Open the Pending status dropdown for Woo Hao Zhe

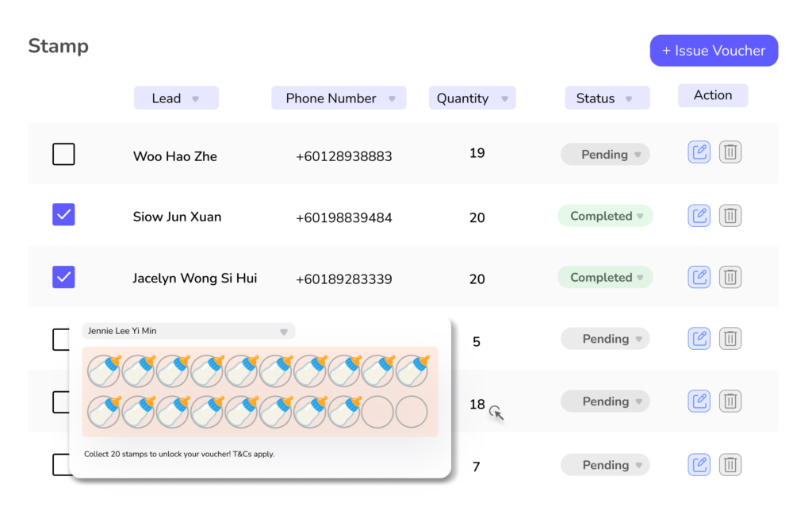[x=605, y=155]
